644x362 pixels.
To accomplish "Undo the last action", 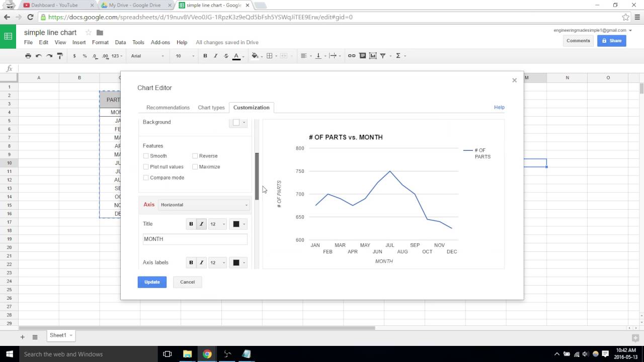I will (39, 56).
